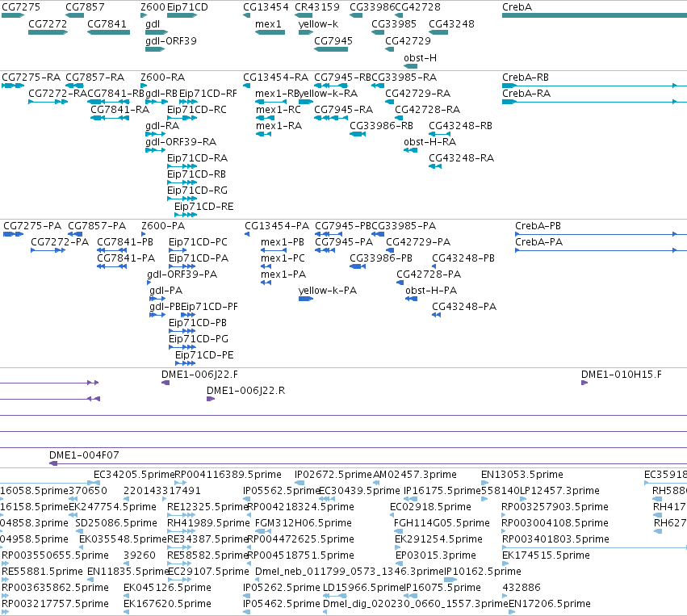Select the yellow-k-PA protein bar

tap(306, 299)
